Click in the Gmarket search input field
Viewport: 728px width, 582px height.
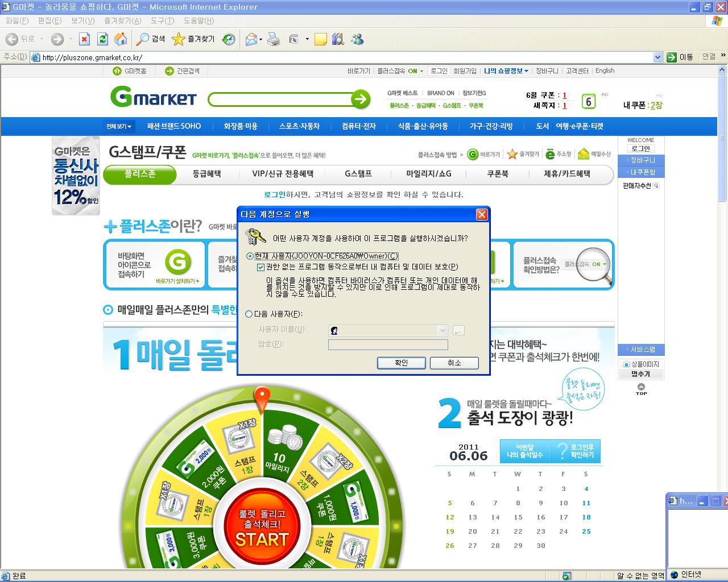pos(279,99)
